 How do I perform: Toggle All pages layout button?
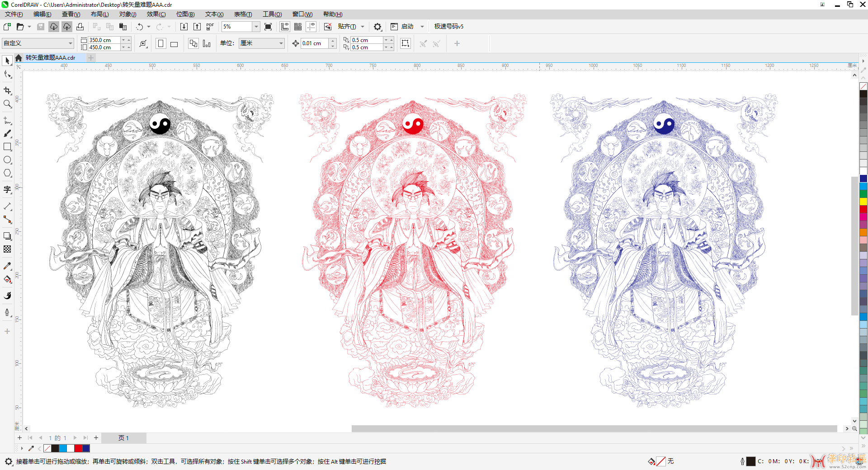tap(193, 43)
